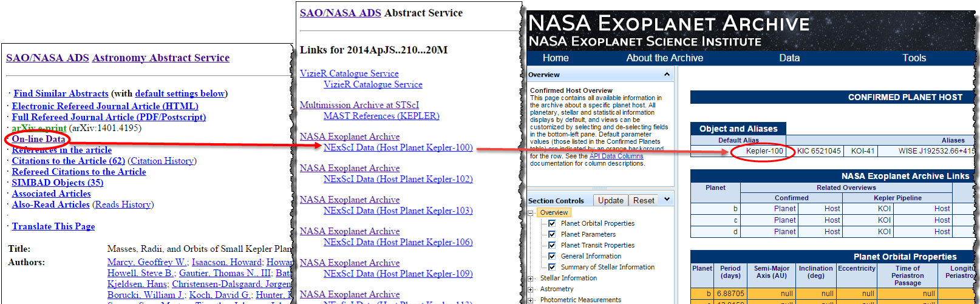Image resolution: width=980 pixels, height=304 pixels.
Task: Collapse the Overview tree node
Action: (531, 213)
